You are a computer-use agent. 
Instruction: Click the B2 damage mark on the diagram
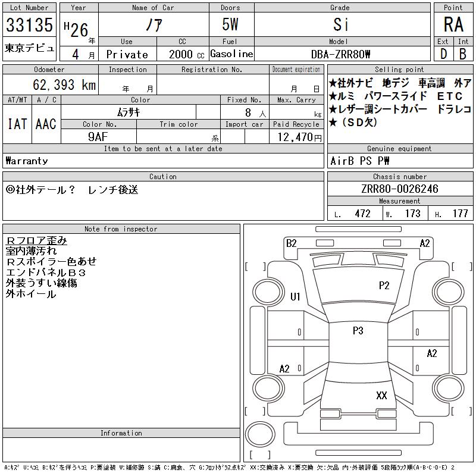click(291, 243)
